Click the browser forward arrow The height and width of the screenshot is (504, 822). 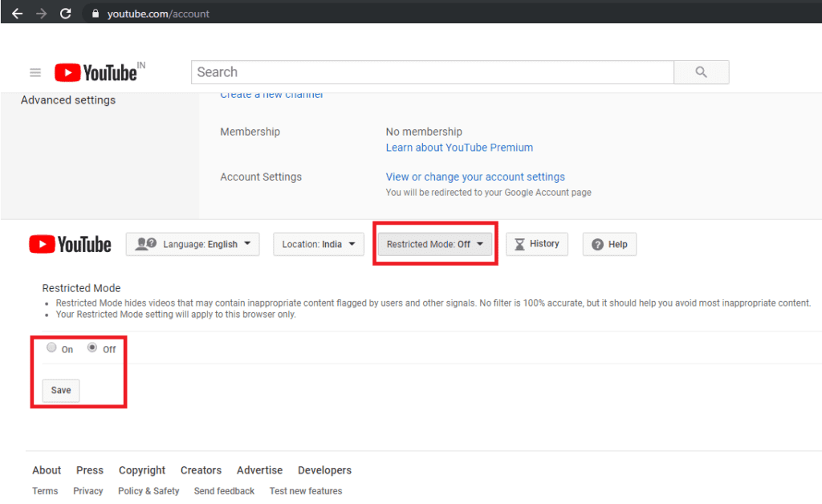[x=42, y=14]
